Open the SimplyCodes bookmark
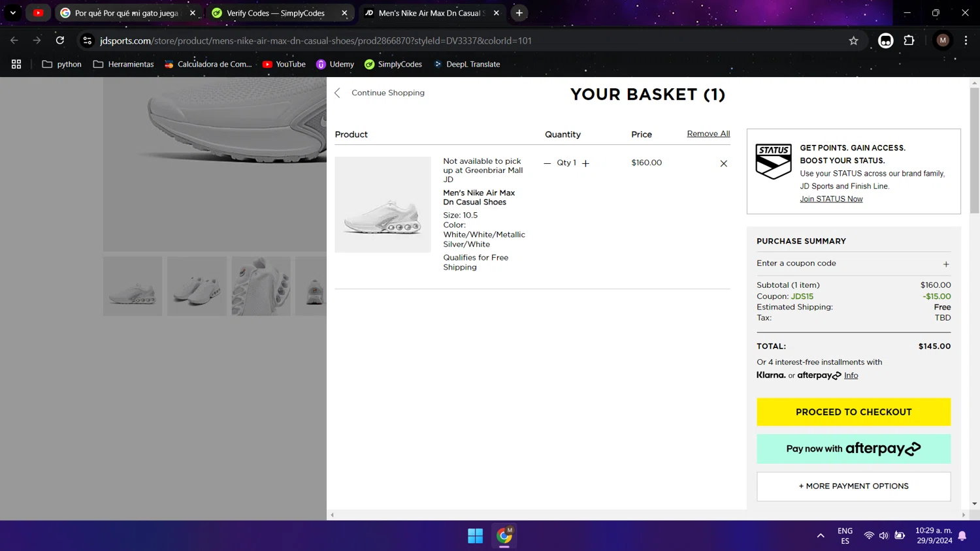The height and width of the screenshot is (551, 980). pyautogui.click(x=393, y=64)
